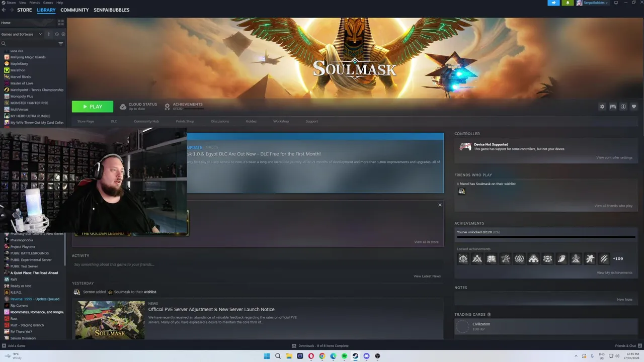Open Official PVE Server Adjustment news thumbnail
Screen dimensions: 644x362
[110, 320]
